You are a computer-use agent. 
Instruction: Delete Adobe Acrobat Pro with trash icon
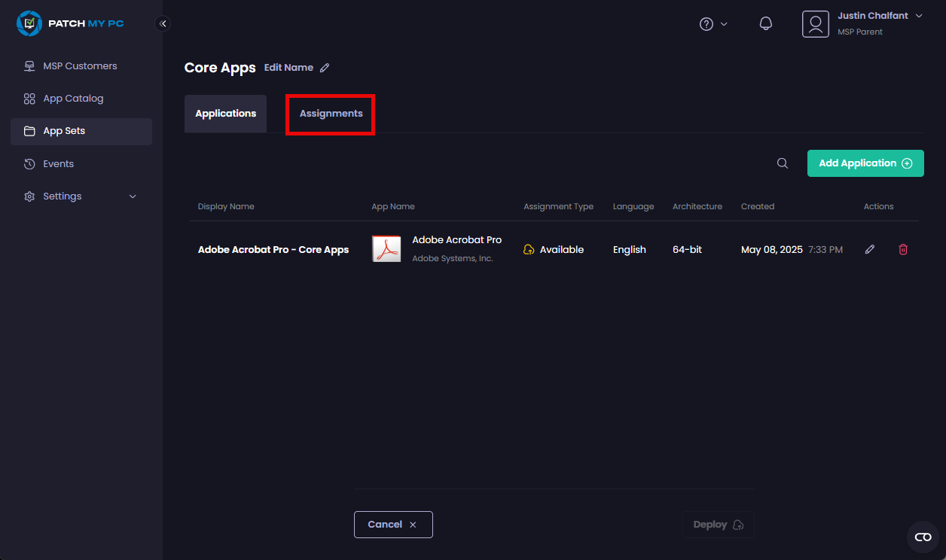tap(903, 250)
